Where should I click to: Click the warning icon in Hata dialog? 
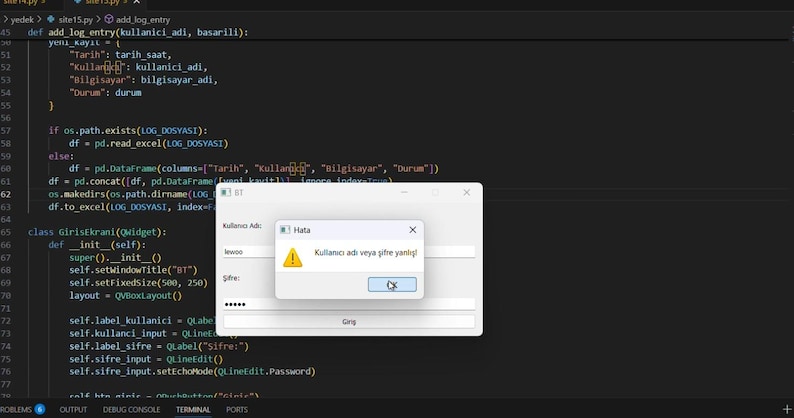point(293,257)
